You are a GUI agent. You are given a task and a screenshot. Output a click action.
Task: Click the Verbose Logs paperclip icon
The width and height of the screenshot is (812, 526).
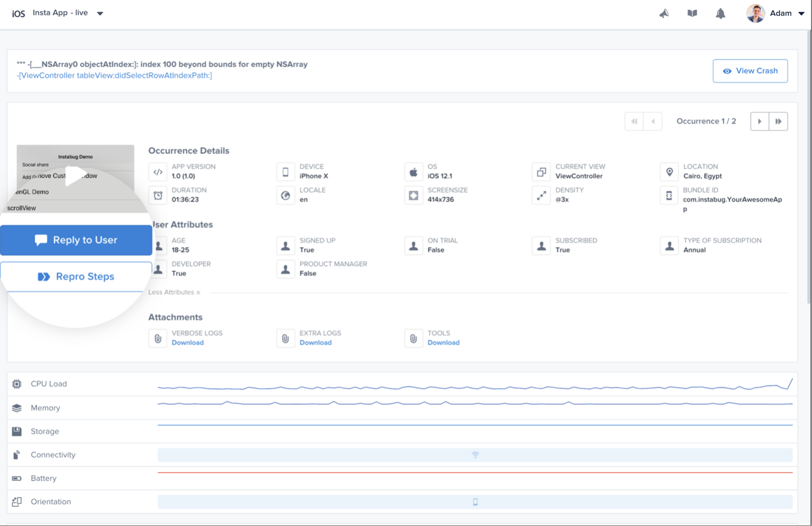pos(158,338)
